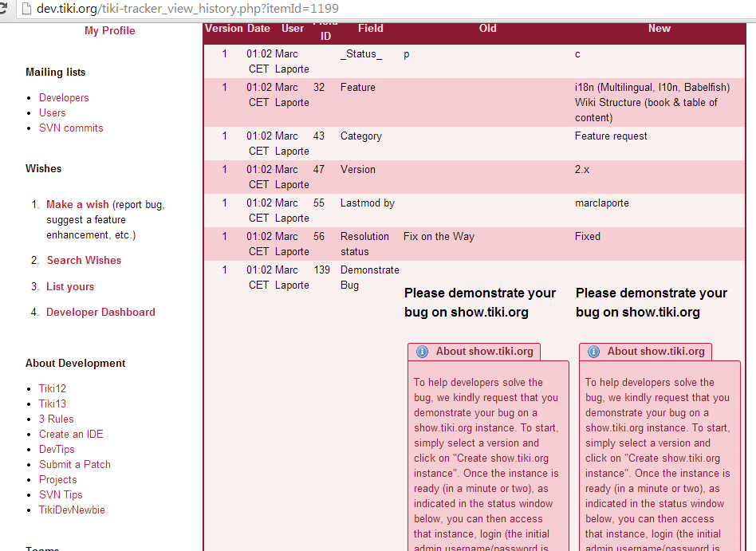The image size is (756, 551).
Task: Click the Category field cell
Action: tap(361, 136)
